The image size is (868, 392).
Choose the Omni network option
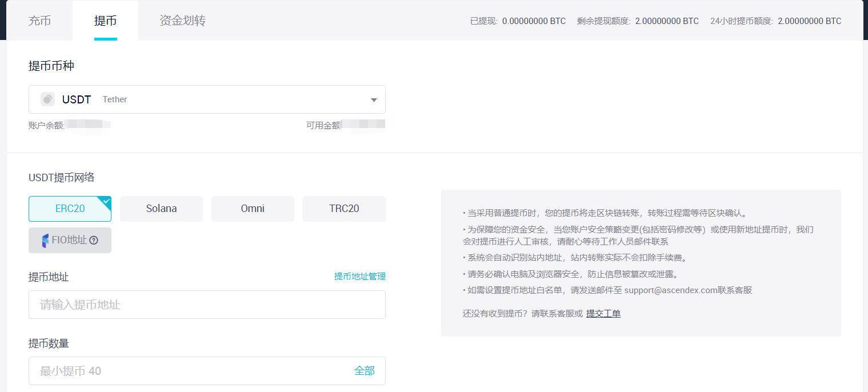pyautogui.click(x=253, y=209)
